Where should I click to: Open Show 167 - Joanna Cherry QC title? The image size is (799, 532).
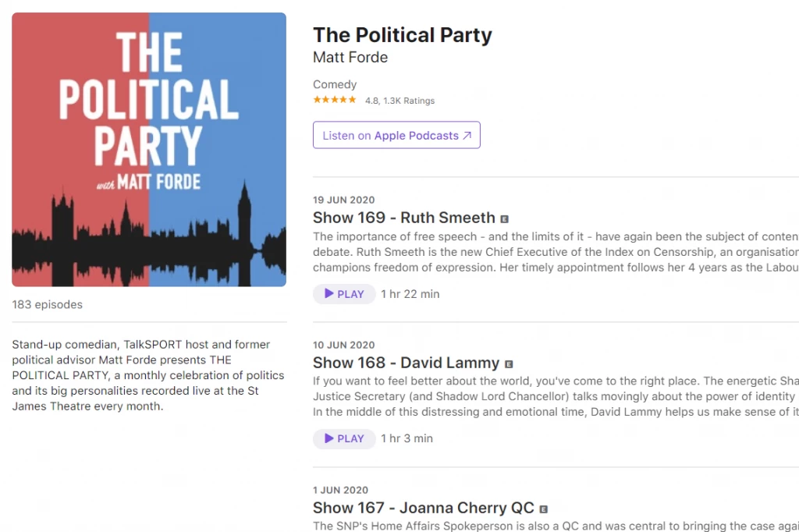[424, 508]
